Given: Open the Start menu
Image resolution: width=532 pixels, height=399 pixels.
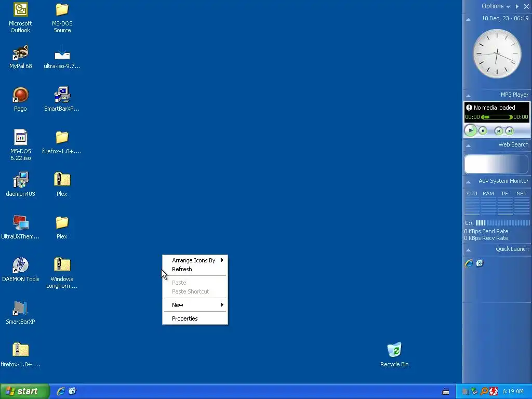Looking at the screenshot, I should point(25,391).
